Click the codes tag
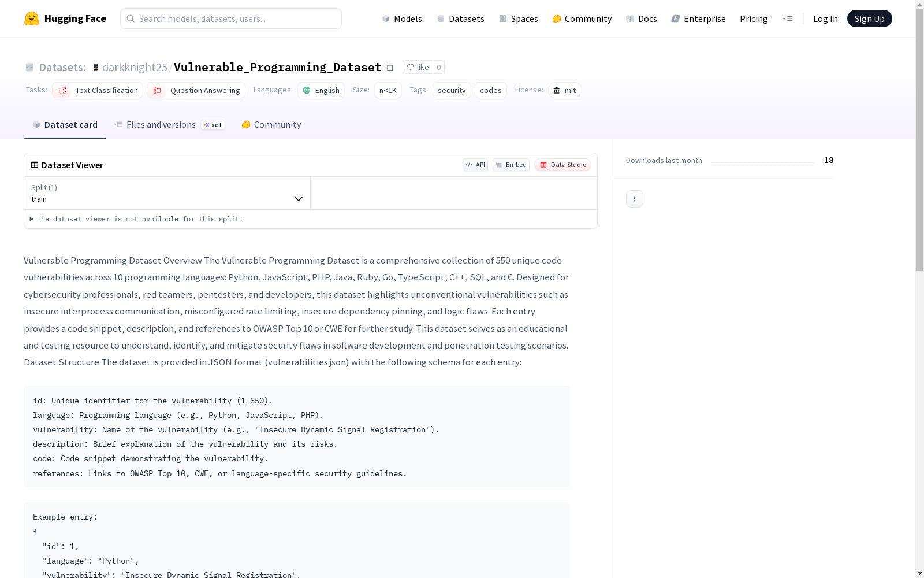This screenshot has width=924, height=578. [x=491, y=90]
